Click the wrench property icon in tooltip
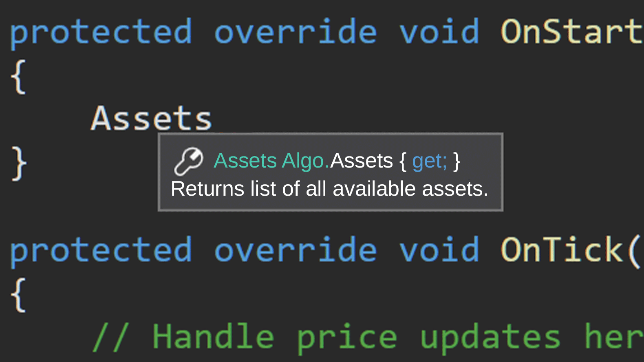This screenshot has width=644, height=362. click(x=188, y=161)
